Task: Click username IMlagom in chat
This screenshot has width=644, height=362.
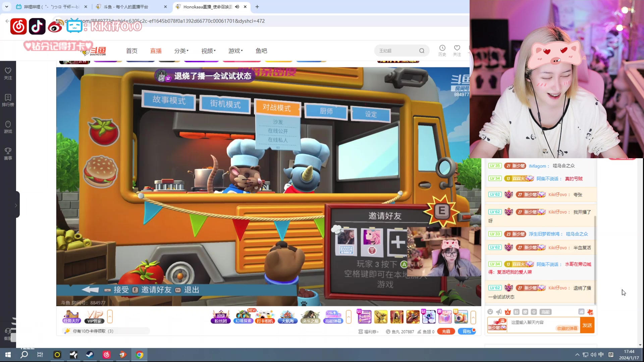Action: 537,166
